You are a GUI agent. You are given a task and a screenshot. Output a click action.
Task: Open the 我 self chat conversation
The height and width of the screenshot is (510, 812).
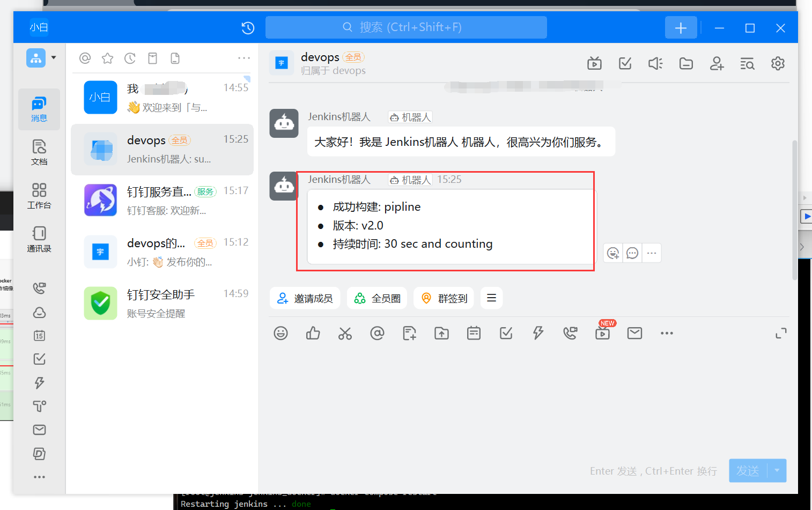[x=162, y=98]
